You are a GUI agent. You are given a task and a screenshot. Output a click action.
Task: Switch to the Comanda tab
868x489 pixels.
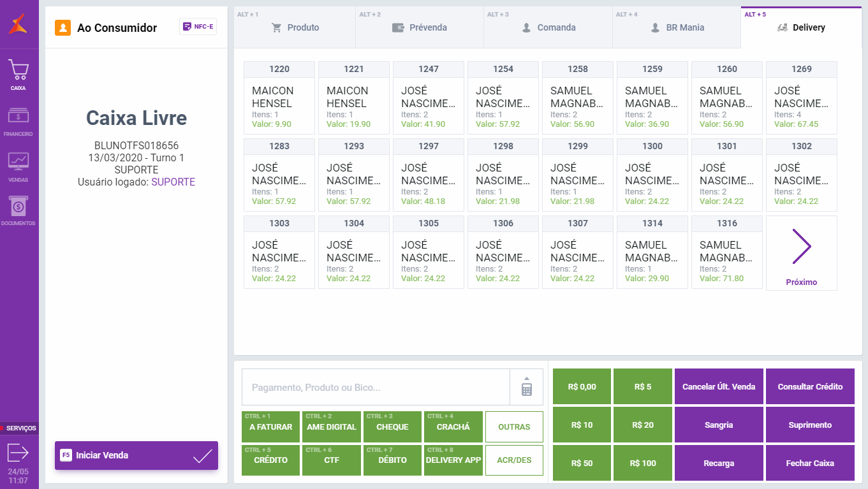[548, 27]
